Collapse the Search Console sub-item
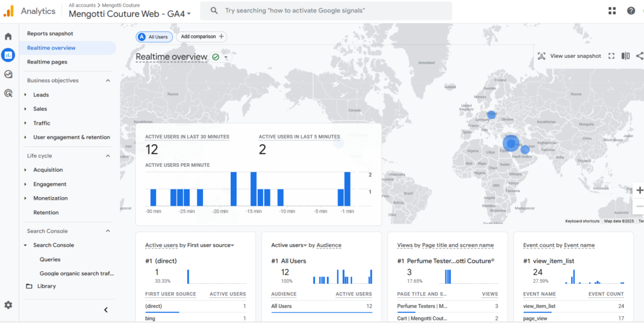Viewport: 644px width, 323px height. coord(25,246)
